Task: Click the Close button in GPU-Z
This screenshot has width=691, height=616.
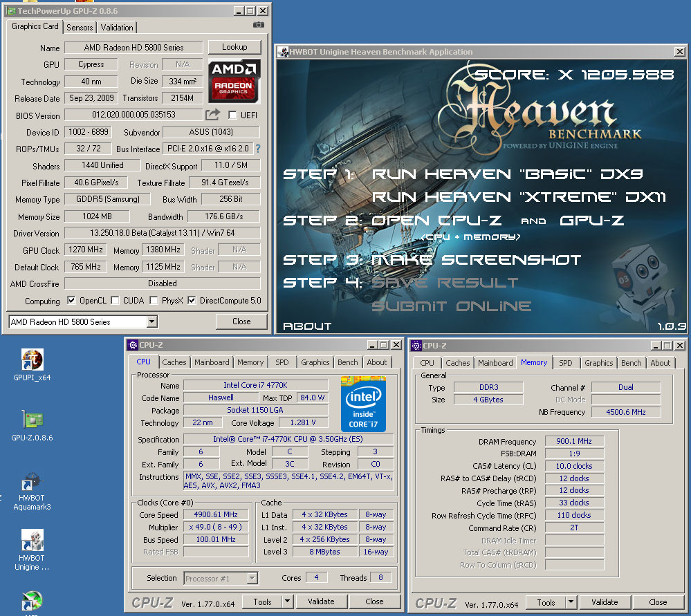Action: (241, 321)
